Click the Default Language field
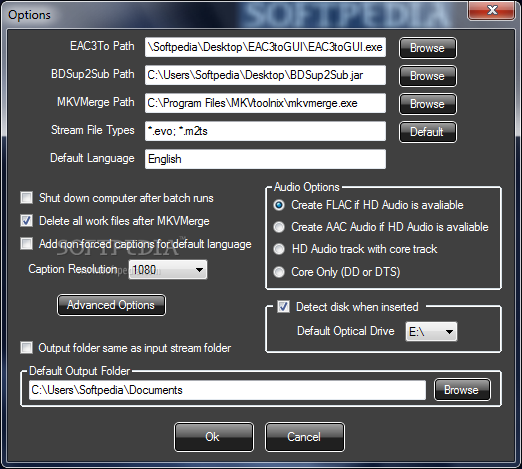522x469 pixels. (265, 159)
